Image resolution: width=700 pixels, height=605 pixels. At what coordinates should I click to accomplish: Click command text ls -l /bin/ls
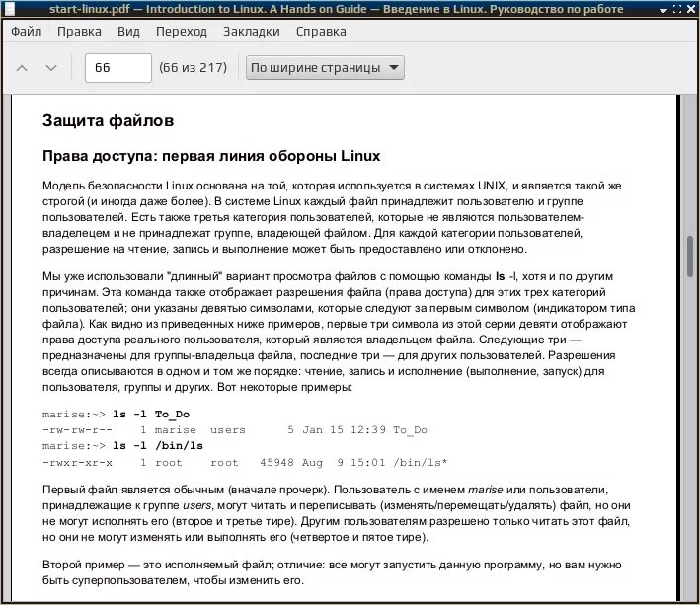click(x=158, y=446)
